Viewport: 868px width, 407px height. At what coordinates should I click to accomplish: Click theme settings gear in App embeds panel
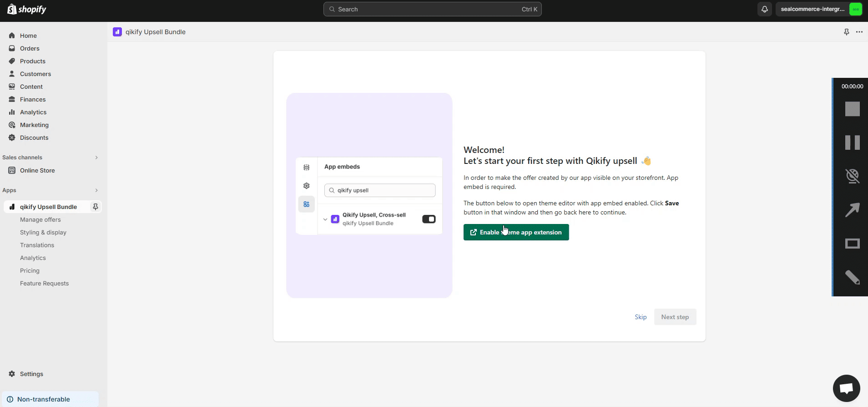306,186
